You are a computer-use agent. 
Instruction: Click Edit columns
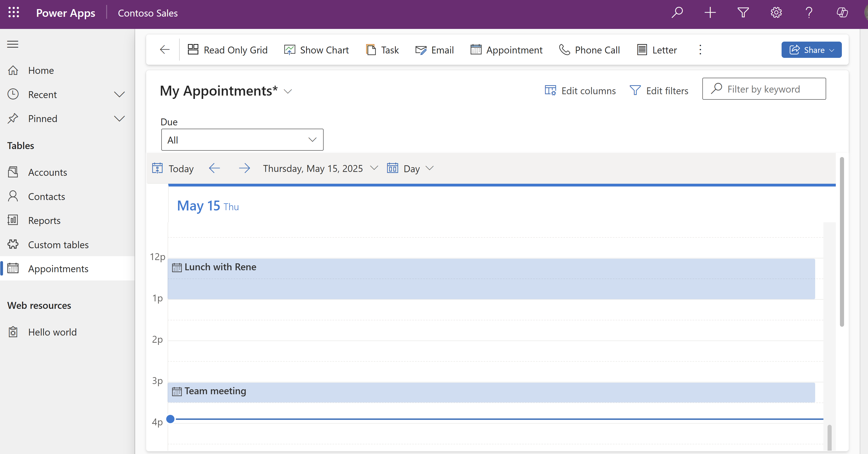tap(580, 91)
